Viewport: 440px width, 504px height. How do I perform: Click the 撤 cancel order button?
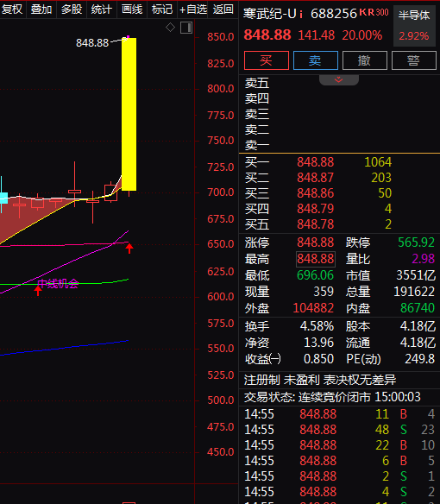(x=365, y=60)
